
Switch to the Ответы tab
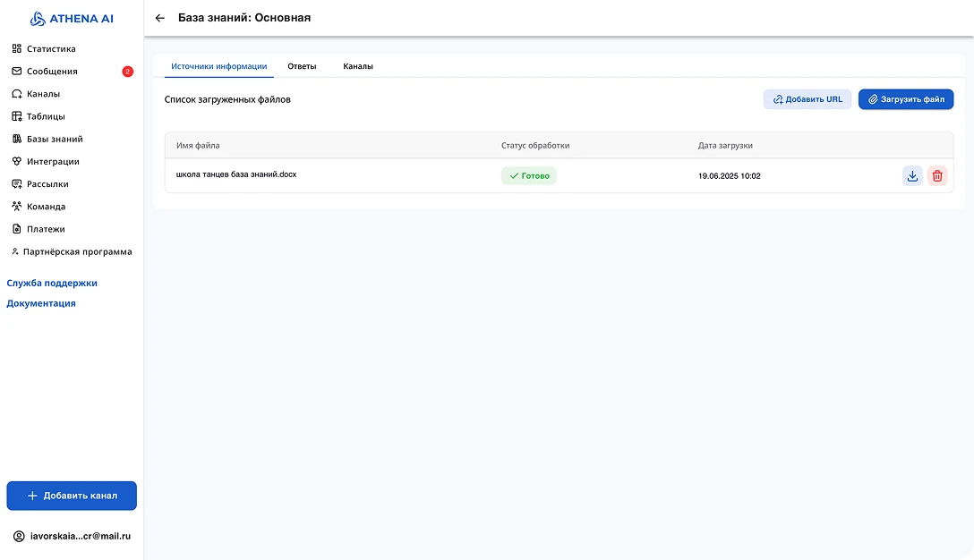pos(302,66)
